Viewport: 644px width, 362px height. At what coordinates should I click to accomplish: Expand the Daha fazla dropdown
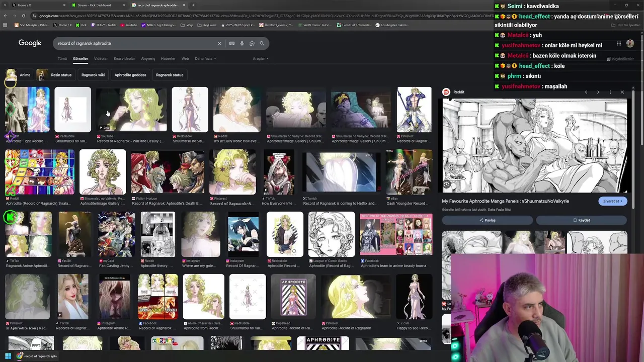[x=205, y=59]
